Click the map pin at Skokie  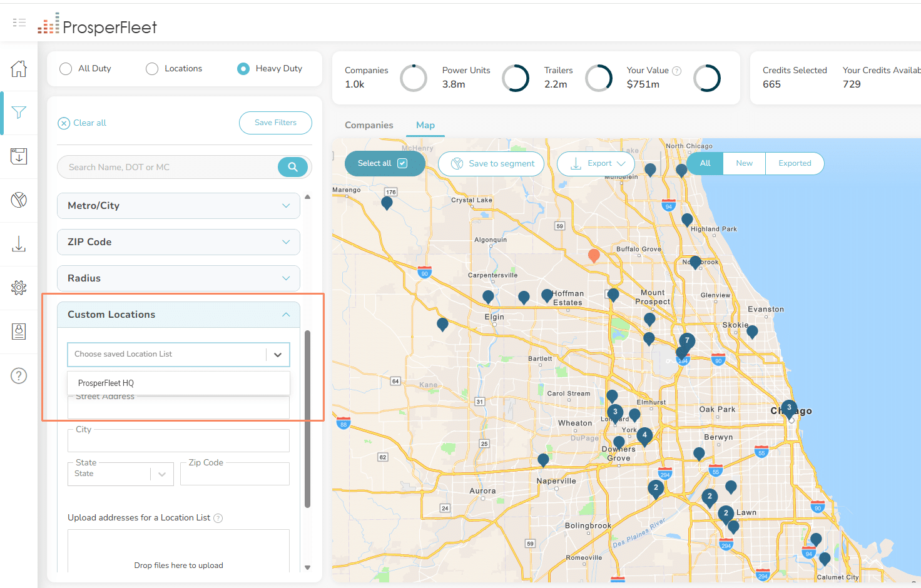(752, 332)
